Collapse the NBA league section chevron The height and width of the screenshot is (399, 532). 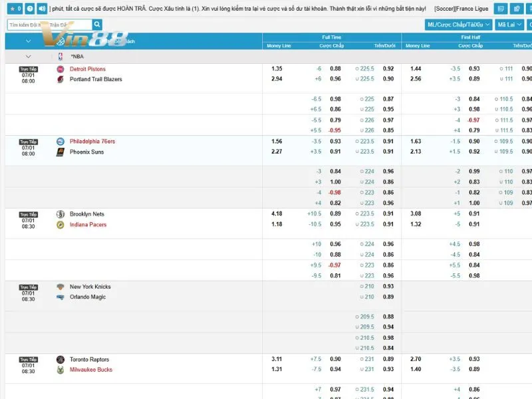click(29, 57)
